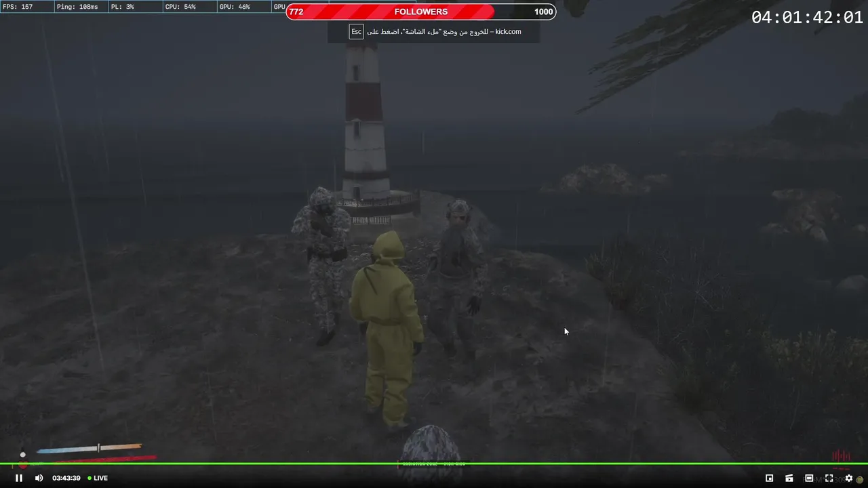Jump to live with the LIVE indicator
868x488 pixels.
tap(98, 478)
